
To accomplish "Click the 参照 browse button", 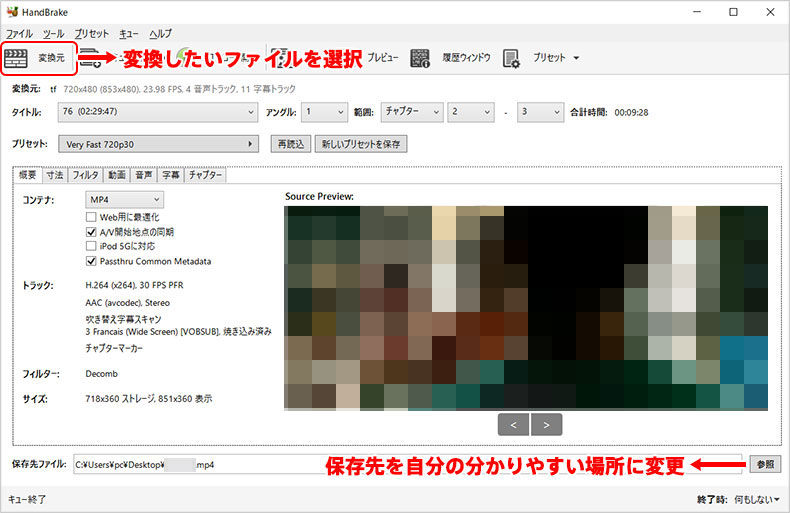I will coord(764,464).
